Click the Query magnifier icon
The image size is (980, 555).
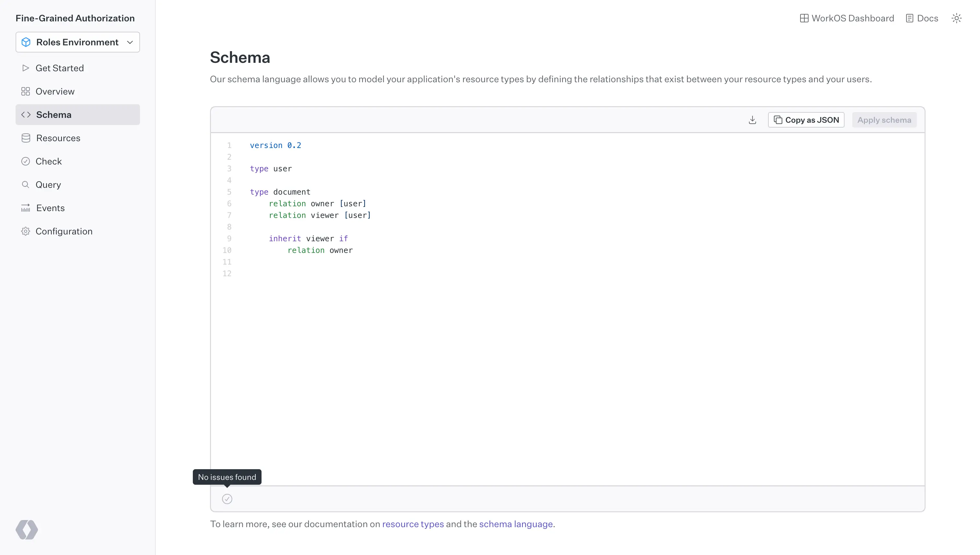[x=26, y=185]
